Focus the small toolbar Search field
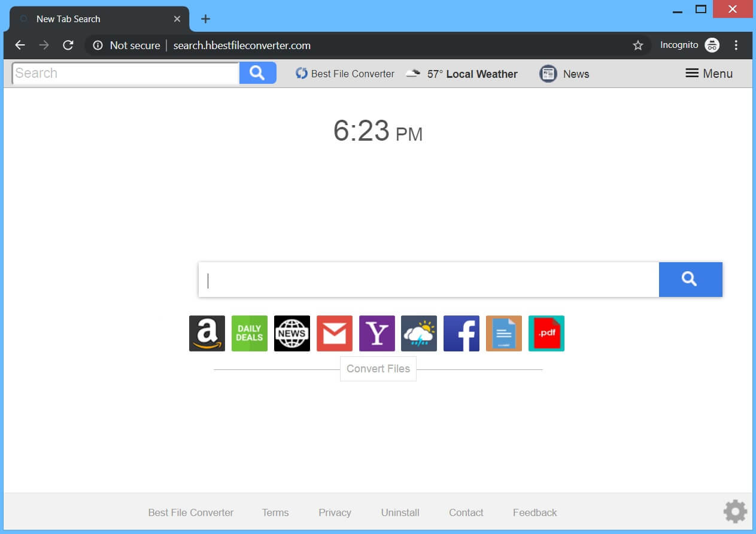Image resolution: width=756 pixels, height=534 pixels. [x=126, y=73]
